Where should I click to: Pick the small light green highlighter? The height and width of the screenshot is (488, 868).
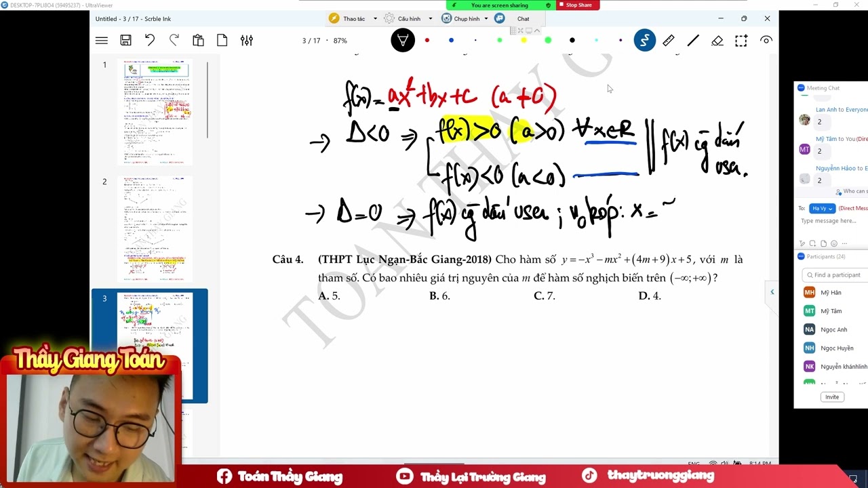500,41
